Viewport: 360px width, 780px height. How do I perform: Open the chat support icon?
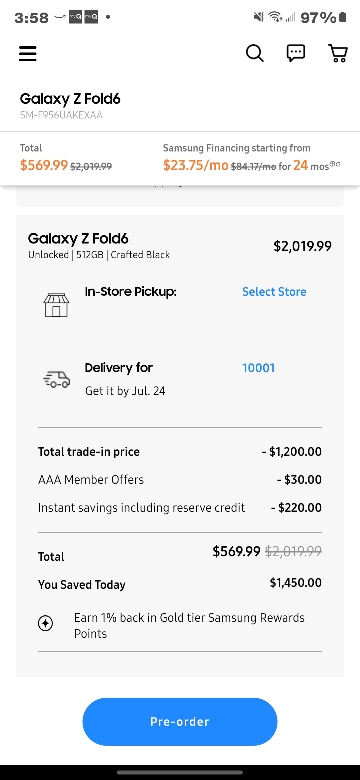pyautogui.click(x=296, y=53)
